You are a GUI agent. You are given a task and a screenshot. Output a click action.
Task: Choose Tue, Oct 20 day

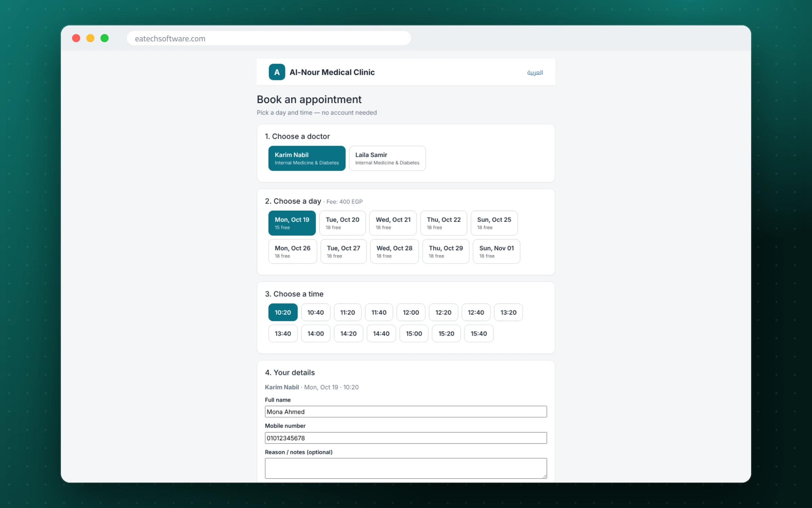(x=342, y=223)
